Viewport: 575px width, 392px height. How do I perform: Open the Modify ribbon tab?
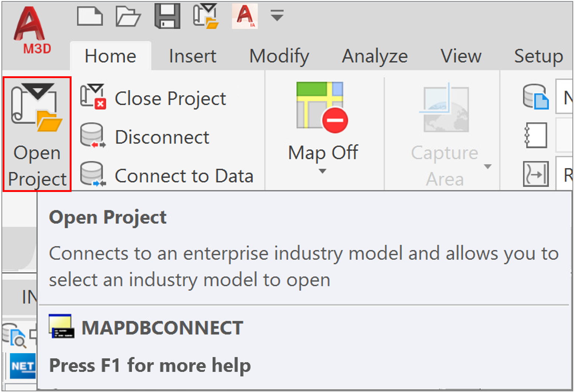(x=279, y=56)
